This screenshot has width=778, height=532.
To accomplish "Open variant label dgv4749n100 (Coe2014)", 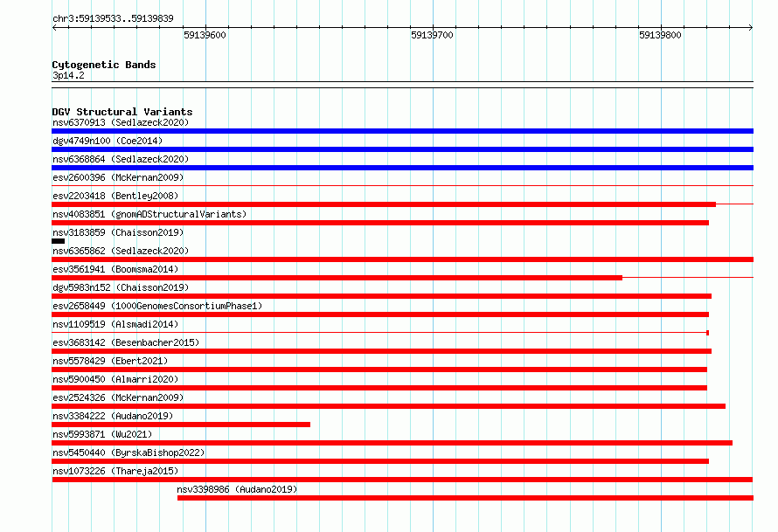I will point(108,141).
